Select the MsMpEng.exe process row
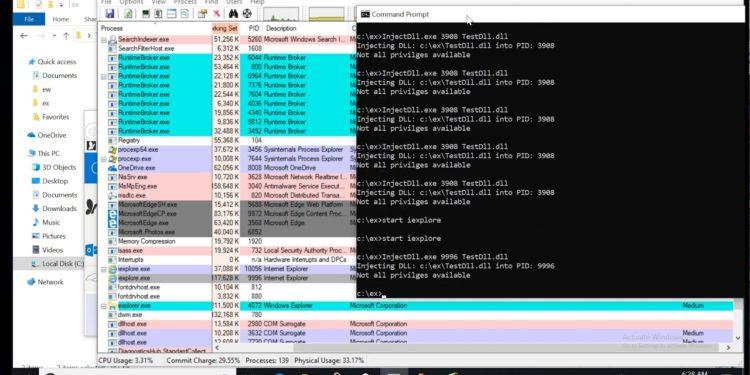Viewport: 750px width, 375px height. [x=227, y=186]
